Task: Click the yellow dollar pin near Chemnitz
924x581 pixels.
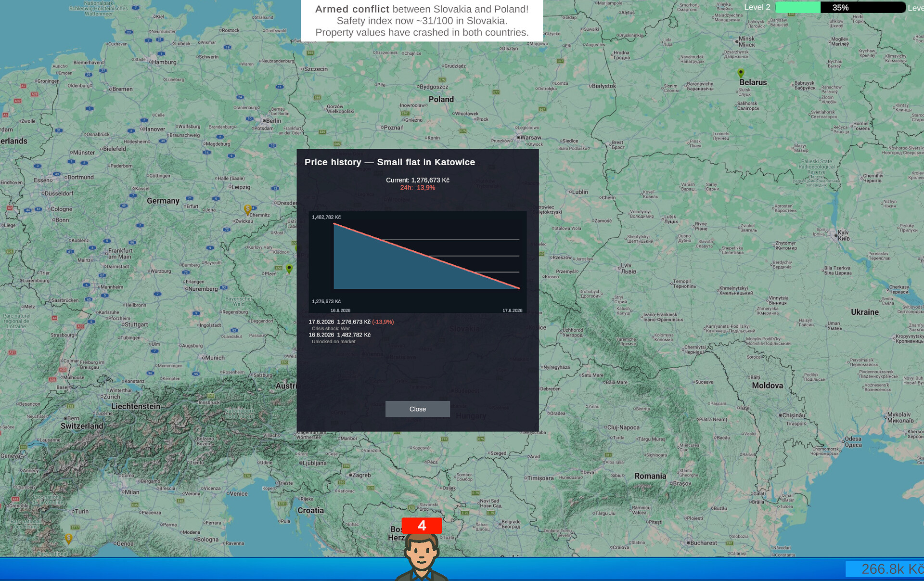Action: point(247,209)
